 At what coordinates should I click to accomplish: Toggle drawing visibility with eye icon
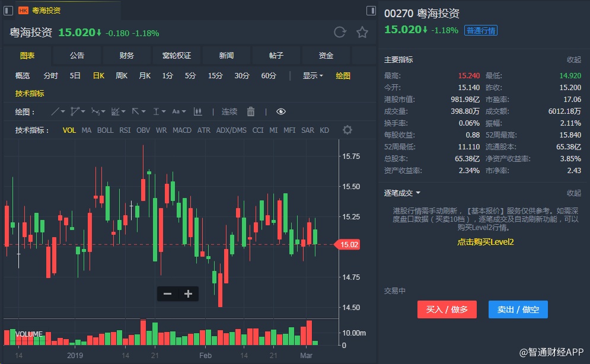point(281,111)
